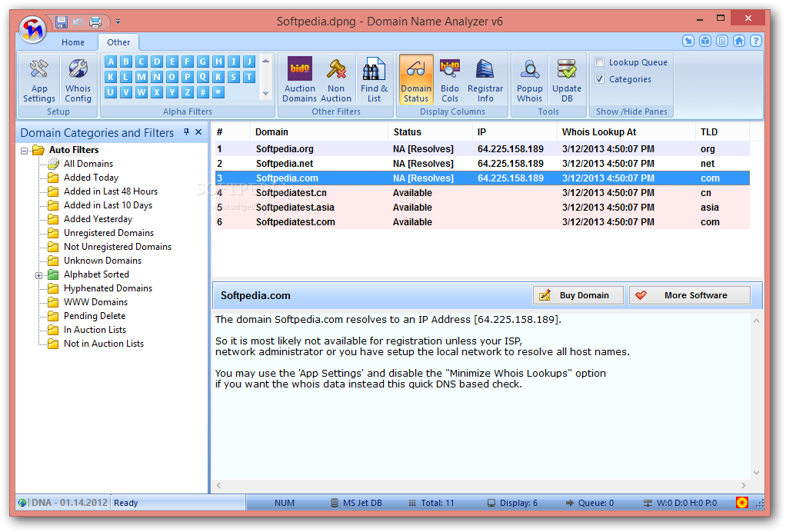The height and width of the screenshot is (532, 786).
Task: Uncheck the Categories checkbox
Action: 600,79
